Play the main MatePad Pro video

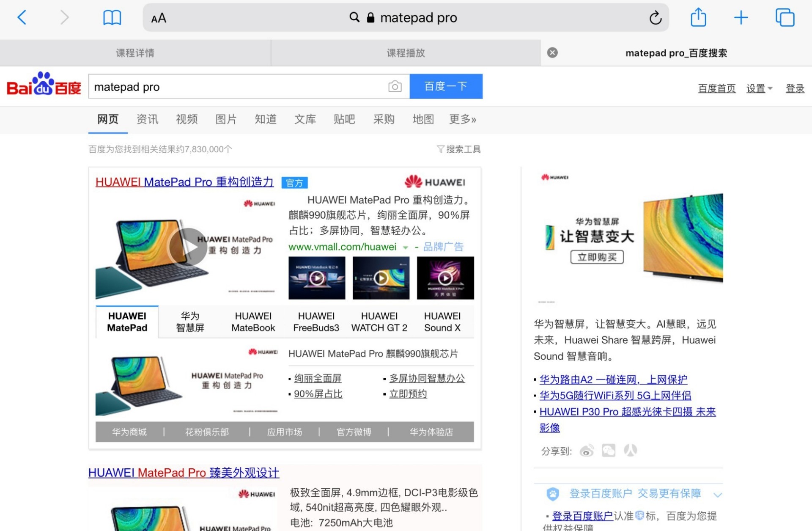pos(187,247)
